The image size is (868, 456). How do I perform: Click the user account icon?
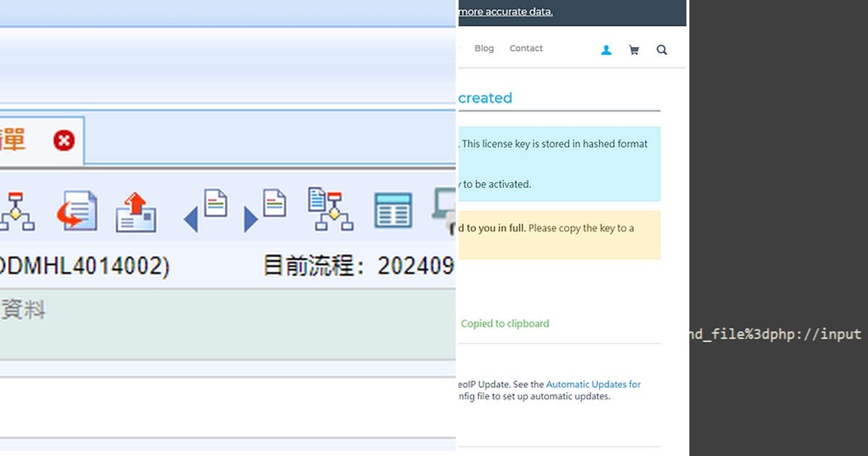[605, 49]
